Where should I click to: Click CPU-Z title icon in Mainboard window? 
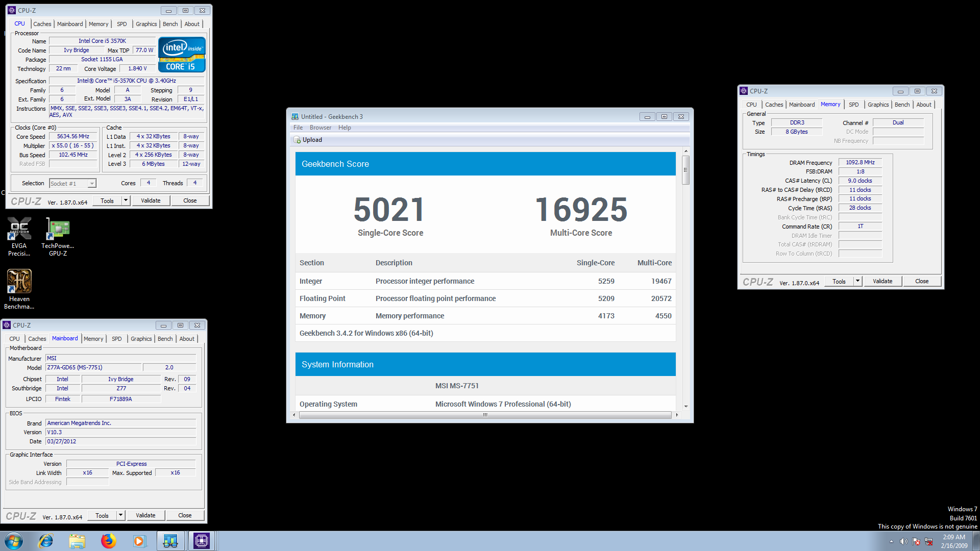point(7,325)
